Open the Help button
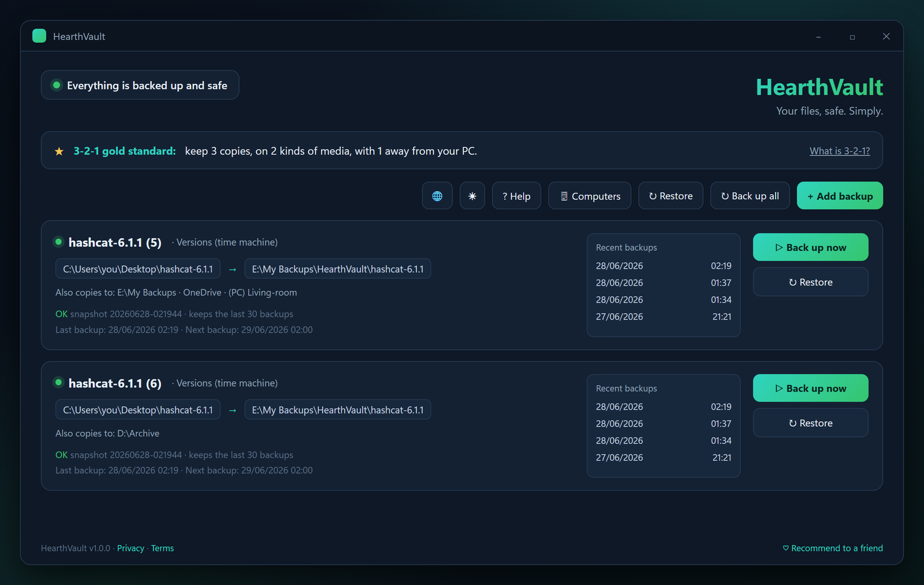The image size is (924, 585). point(516,196)
